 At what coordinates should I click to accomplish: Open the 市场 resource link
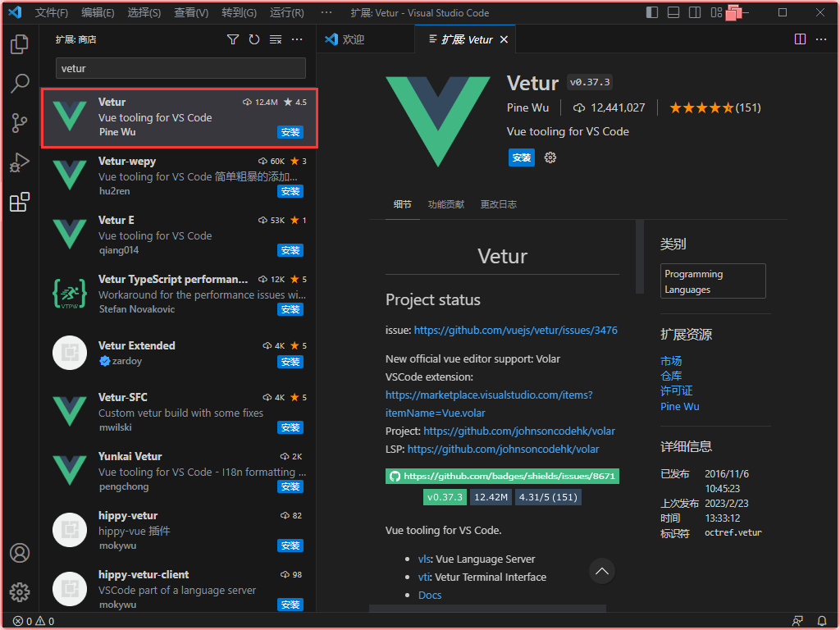pos(671,361)
